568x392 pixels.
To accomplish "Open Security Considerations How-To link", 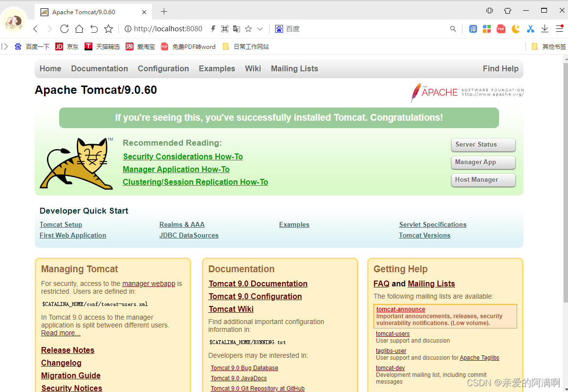I will (183, 156).
